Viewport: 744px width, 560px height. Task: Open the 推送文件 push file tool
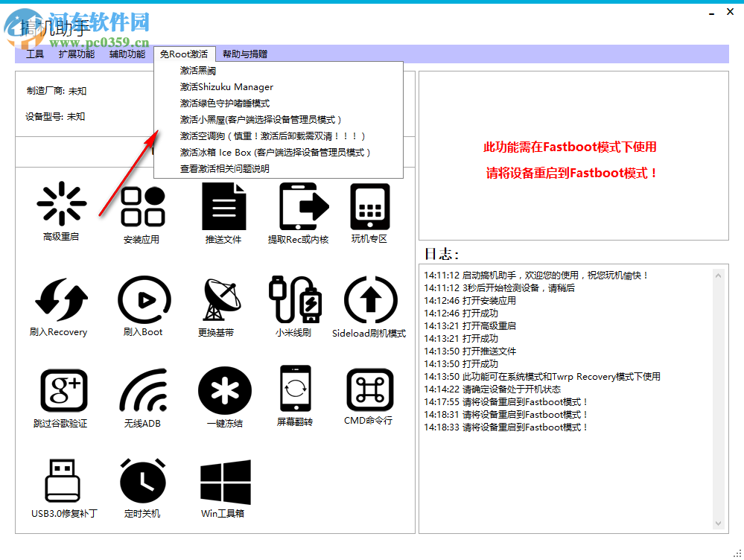[x=223, y=213]
